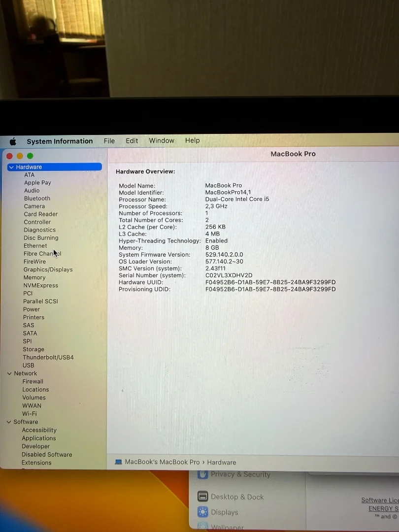Select Applications under Software

point(39,438)
